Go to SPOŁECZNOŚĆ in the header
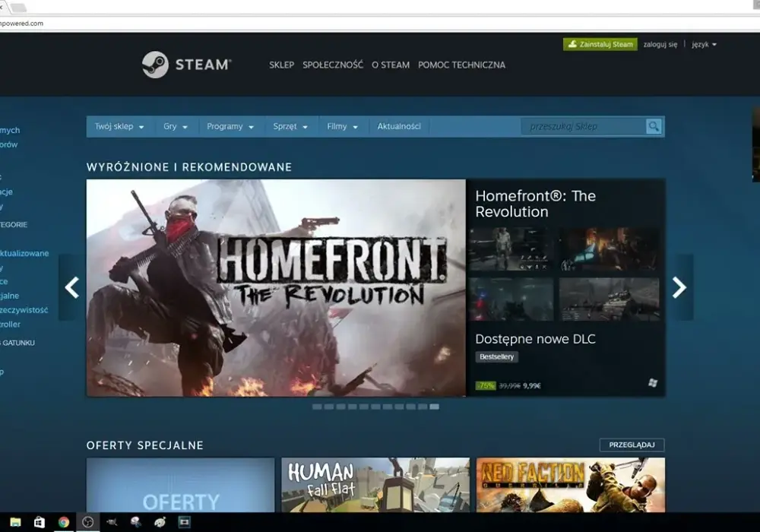The image size is (760, 532). (x=333, y=65)
